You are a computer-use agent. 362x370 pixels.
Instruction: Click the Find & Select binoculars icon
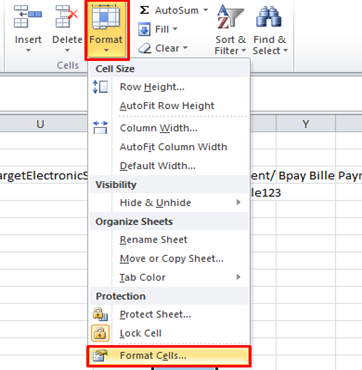point(269,18)
